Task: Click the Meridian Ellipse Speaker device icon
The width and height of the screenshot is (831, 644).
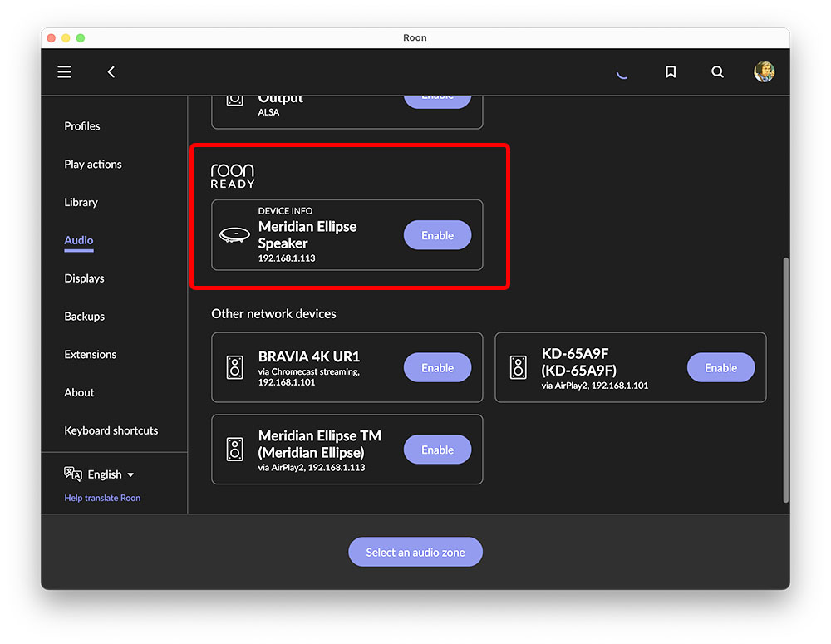Action: [235, 235]
